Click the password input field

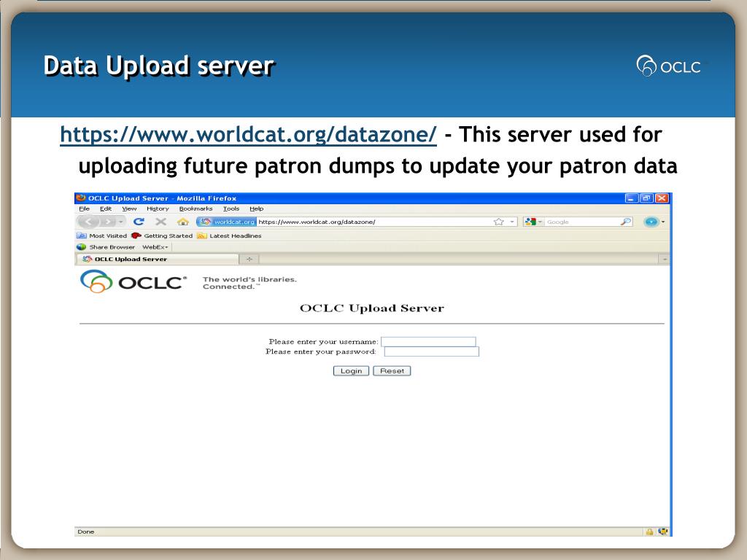[x=432, y=351]
